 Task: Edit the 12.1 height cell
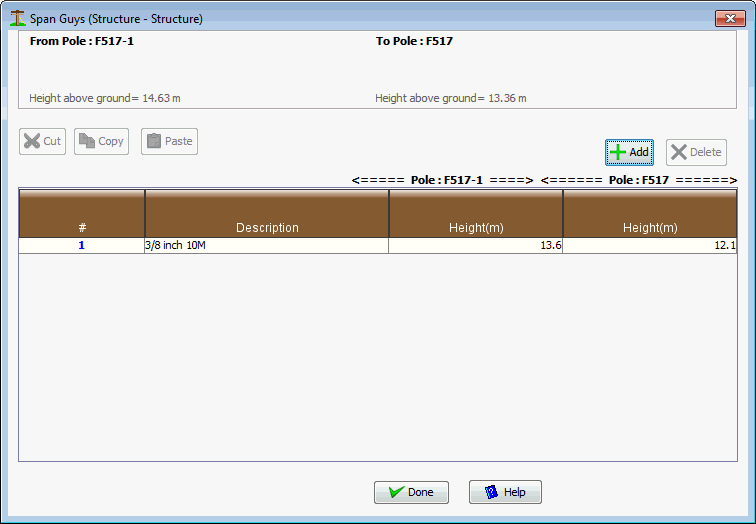(x=650, y=245)
